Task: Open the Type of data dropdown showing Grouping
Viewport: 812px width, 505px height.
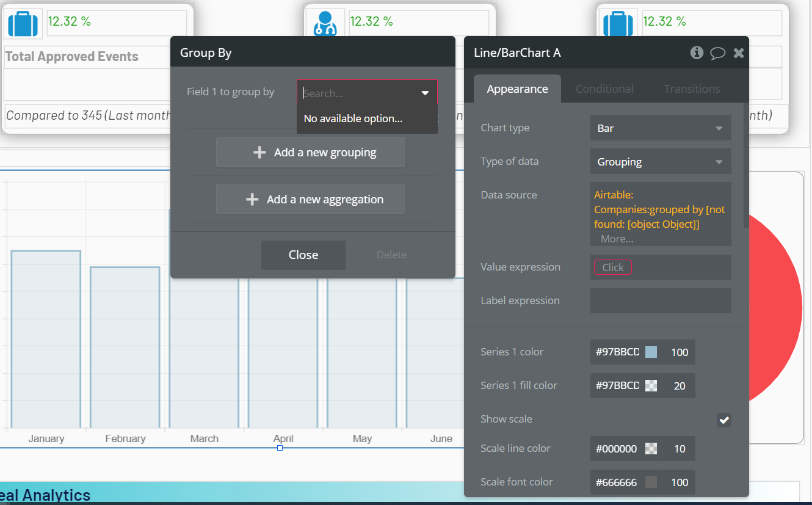Action: [x=661, y=162]
